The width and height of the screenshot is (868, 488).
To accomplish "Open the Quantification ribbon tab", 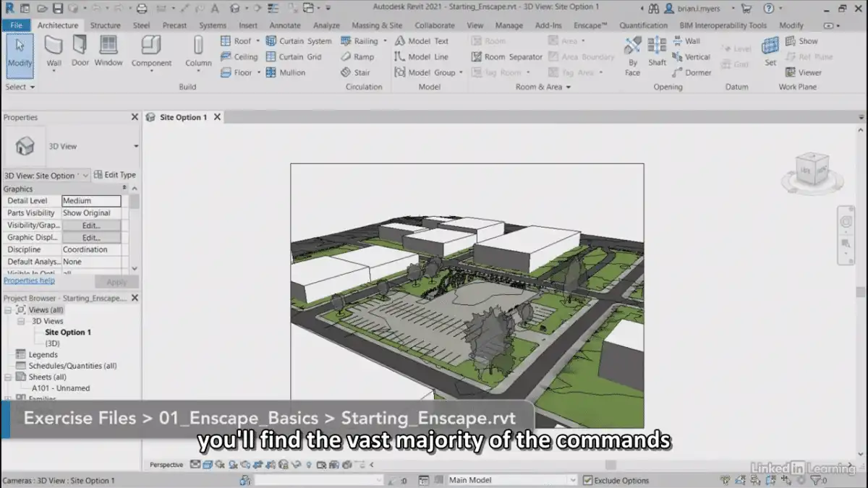I will coord(643,25).
